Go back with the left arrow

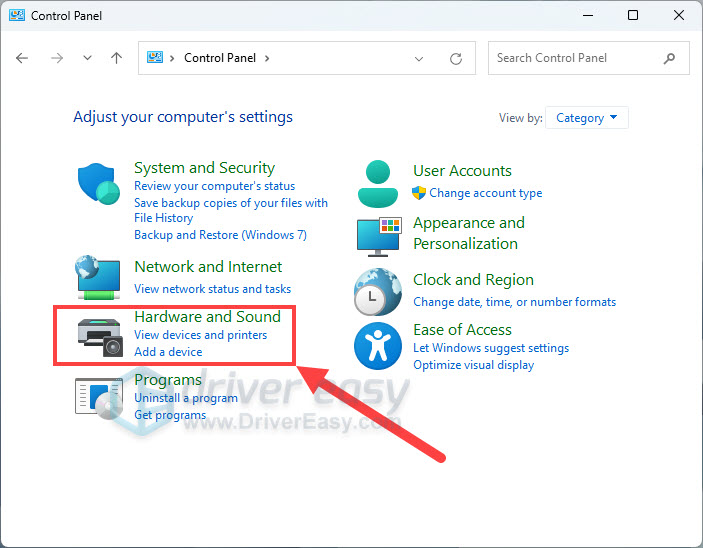(x=22, y=58)
